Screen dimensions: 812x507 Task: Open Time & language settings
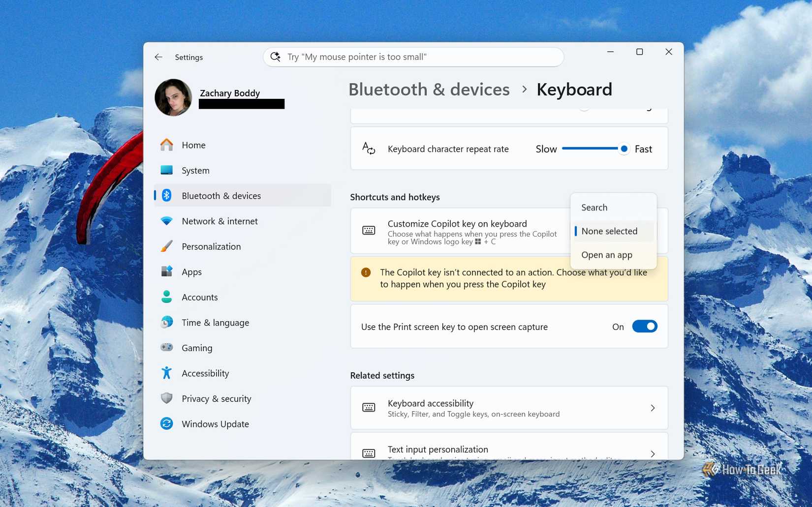pos(243,323)
